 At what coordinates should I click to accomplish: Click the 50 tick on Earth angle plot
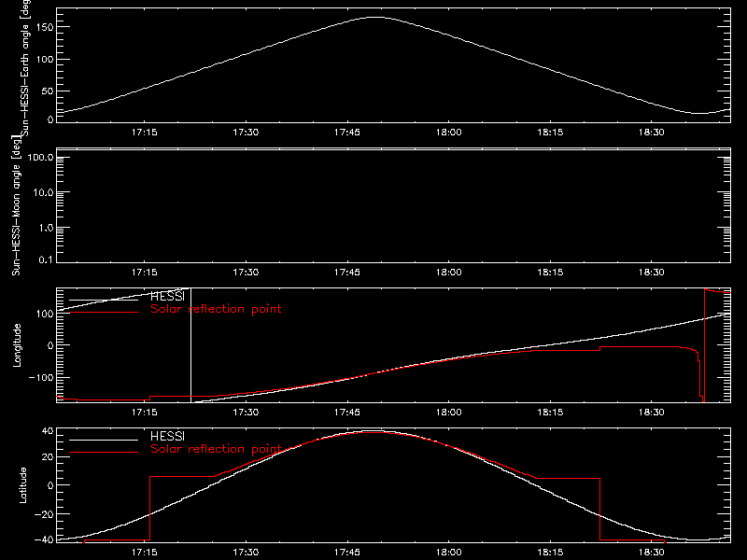pyautogui.click(x=48, y=91)
